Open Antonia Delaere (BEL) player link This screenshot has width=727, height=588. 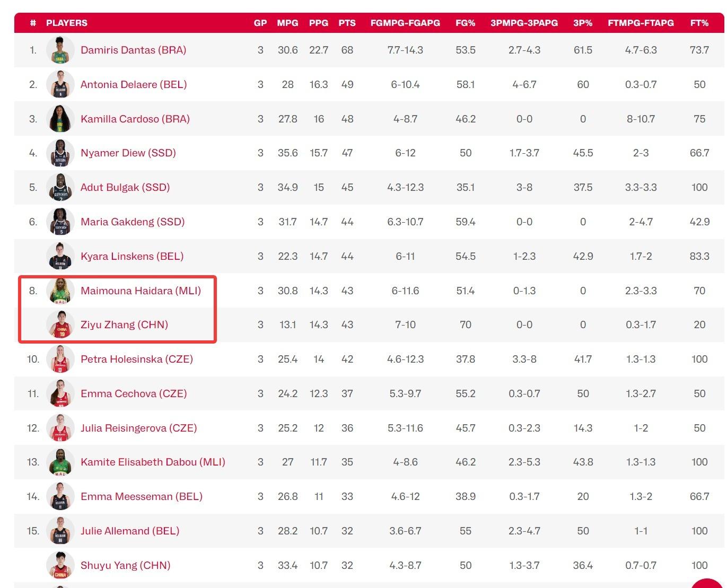pyautogui.click(x=134, y=84)
